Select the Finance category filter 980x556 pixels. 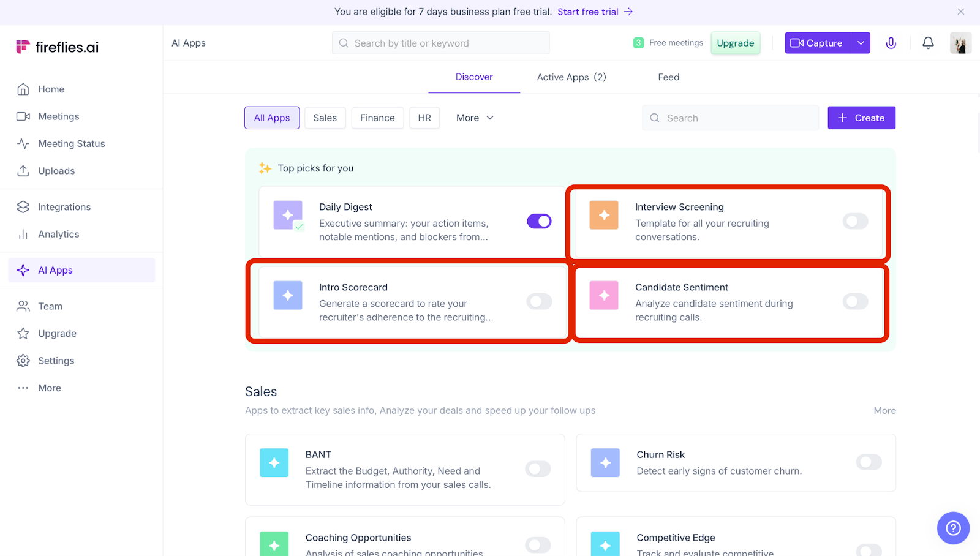[377, 118]
